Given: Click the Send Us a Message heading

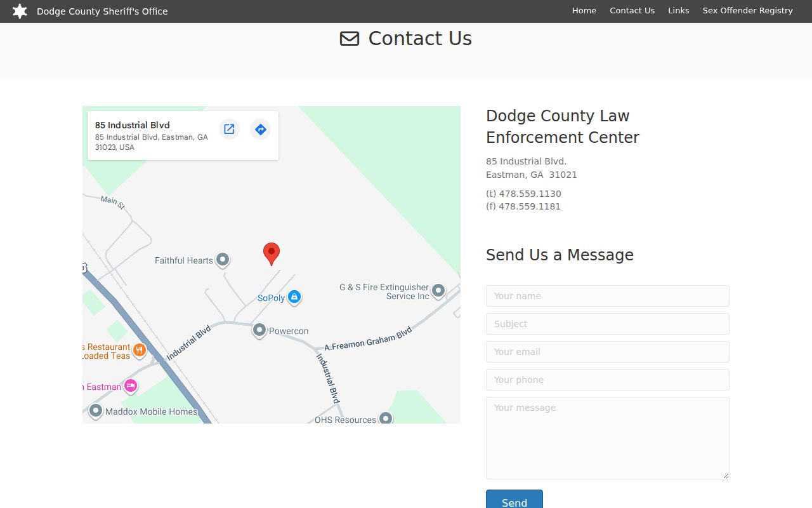Looking at the screenshot, I should click(560, 255).
